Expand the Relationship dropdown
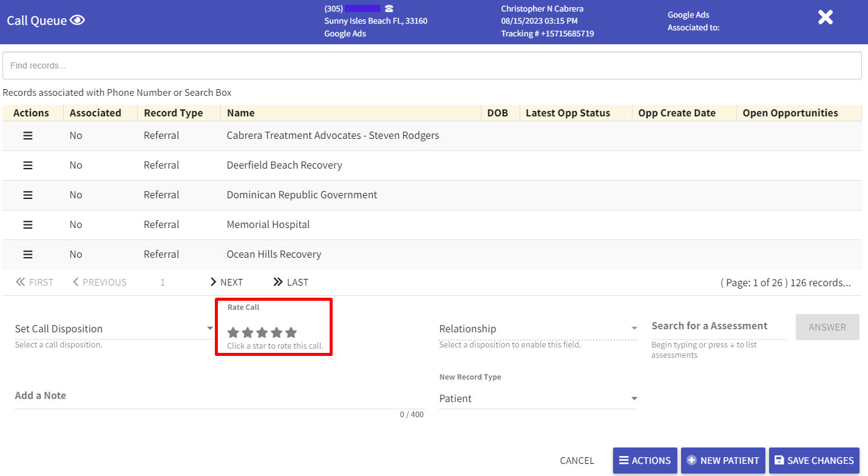 pyautogui.click(x=538, y=329)
